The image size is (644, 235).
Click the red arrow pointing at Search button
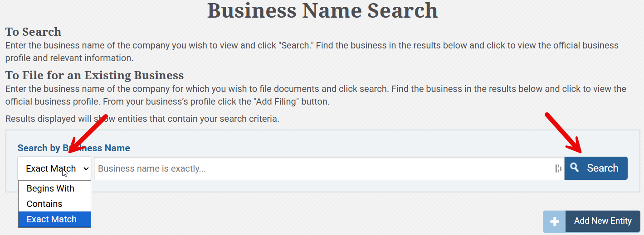tap(564, 134)
